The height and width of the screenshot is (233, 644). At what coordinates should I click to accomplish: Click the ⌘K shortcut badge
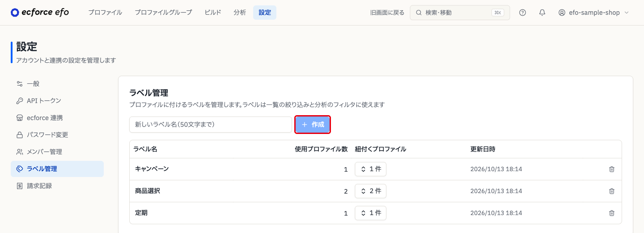pyautogui.click(x=498, y=13)
